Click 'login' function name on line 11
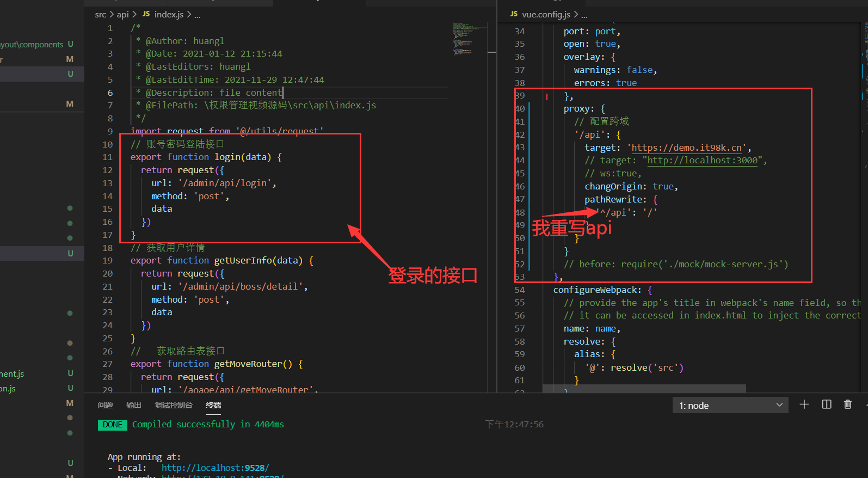868x478 pixels. point(227,157)
